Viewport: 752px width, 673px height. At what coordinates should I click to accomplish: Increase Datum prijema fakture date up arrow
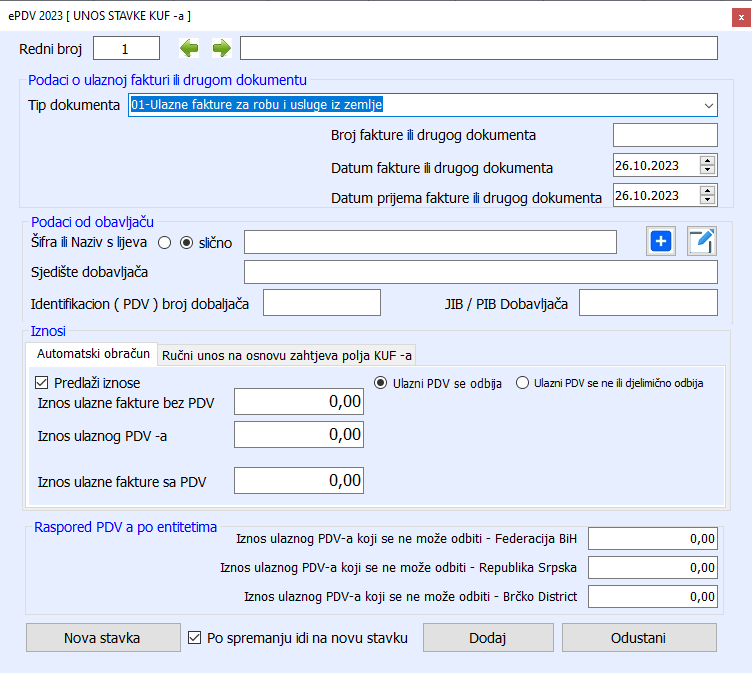click(x=707, y=190)
